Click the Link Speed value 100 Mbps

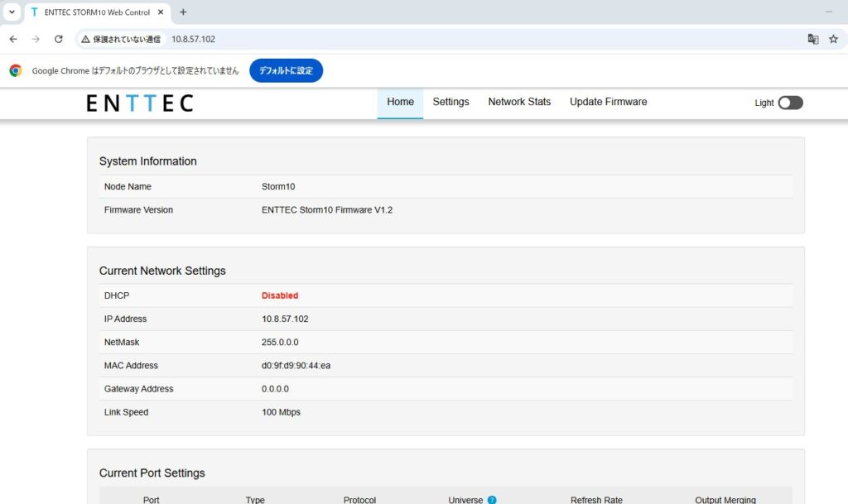point(281,411)
